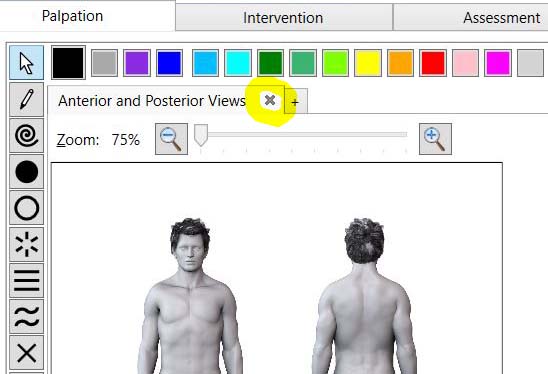Click the zoom slider handle

[201, 135]
